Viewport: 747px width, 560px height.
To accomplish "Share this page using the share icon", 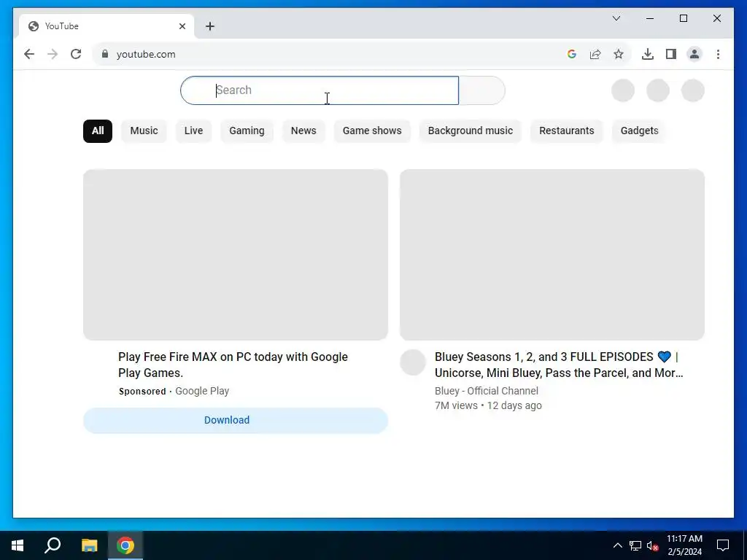I will pyautogui.click(x=595, y=54).
